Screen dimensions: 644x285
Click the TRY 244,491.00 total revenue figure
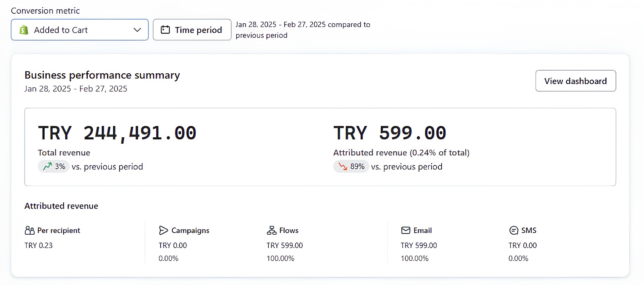point(117,133)
